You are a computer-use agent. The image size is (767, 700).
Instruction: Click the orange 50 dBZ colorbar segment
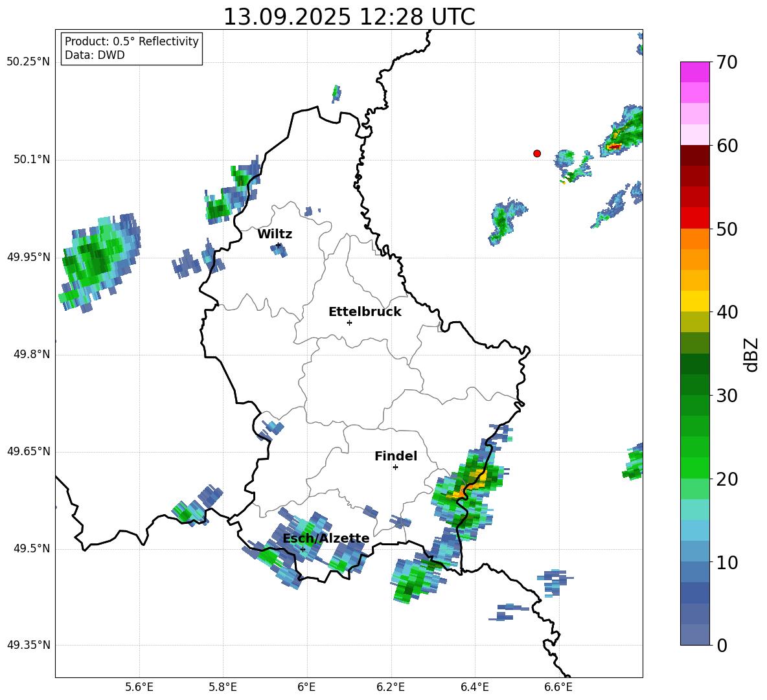694,239
